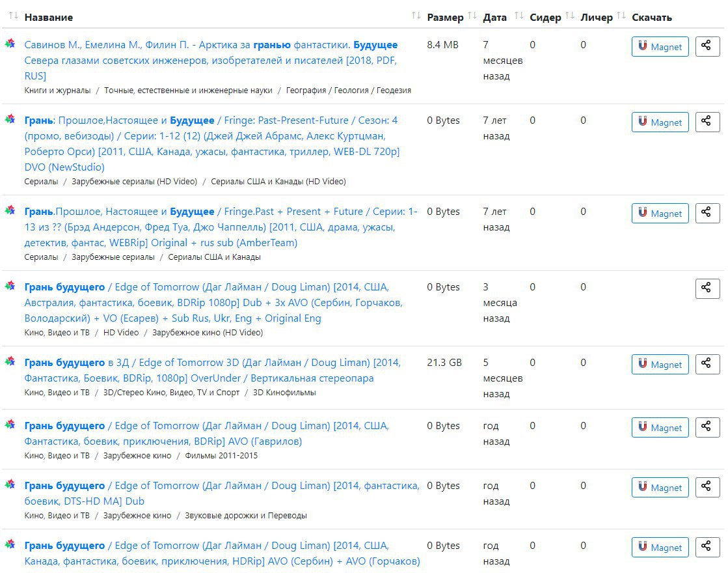Open Magnet link for Edge of Tomorrow DTS-HD
The image size is (728, 573).
pyautogui.click(x=660, y=488)
